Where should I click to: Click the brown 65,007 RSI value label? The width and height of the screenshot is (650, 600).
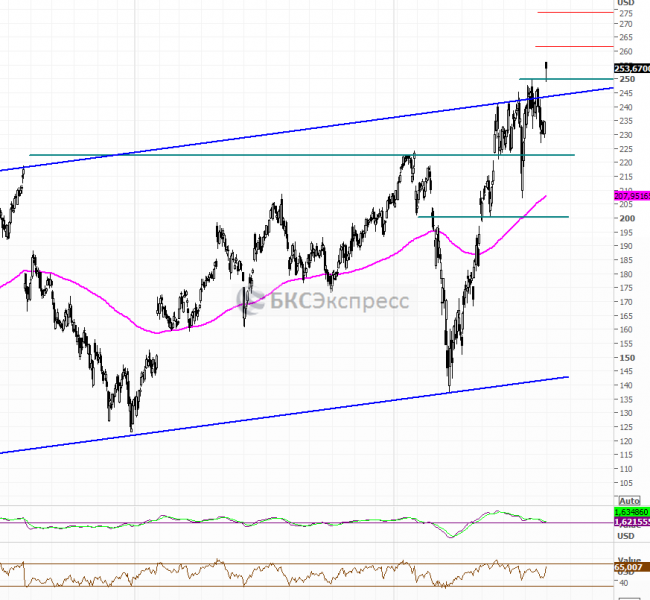[x=631, y=567]
